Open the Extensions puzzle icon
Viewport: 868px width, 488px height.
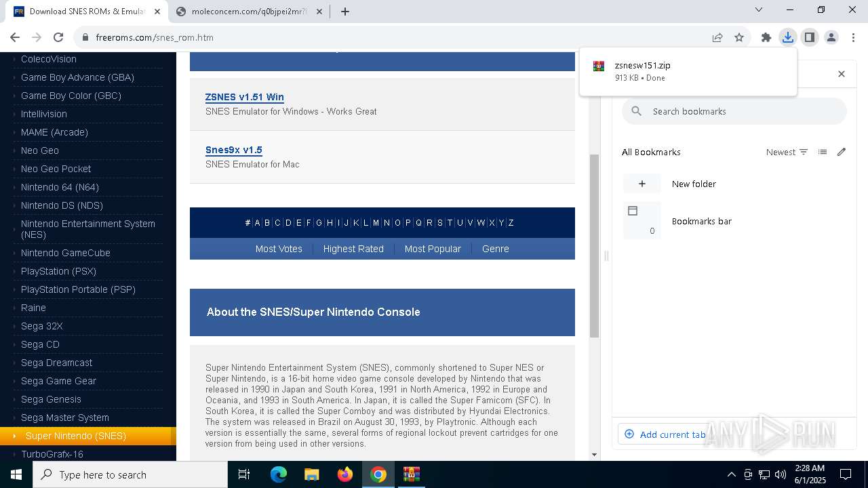[766, 37]
